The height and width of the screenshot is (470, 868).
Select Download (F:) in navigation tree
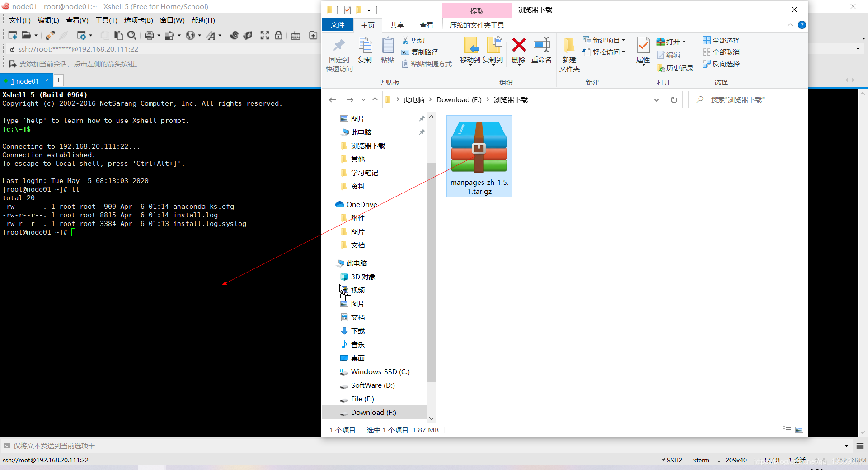tap(374, 412)
